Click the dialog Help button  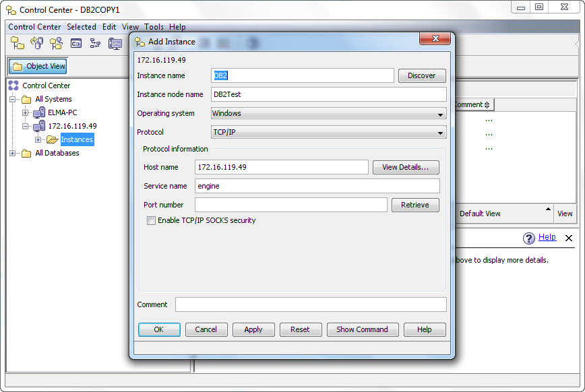[x=425, y=330]
